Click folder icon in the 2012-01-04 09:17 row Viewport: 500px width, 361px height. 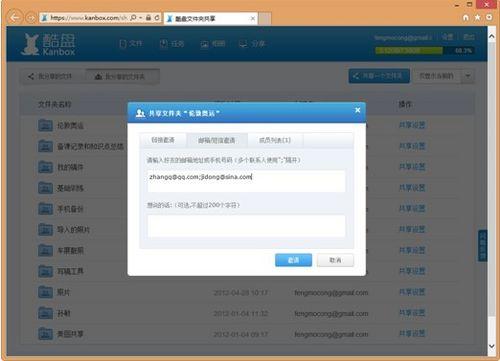point(45,334)
